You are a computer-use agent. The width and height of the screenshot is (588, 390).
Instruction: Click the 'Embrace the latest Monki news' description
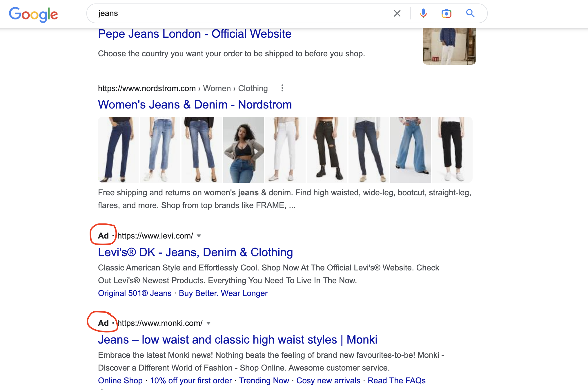(271, 361)
